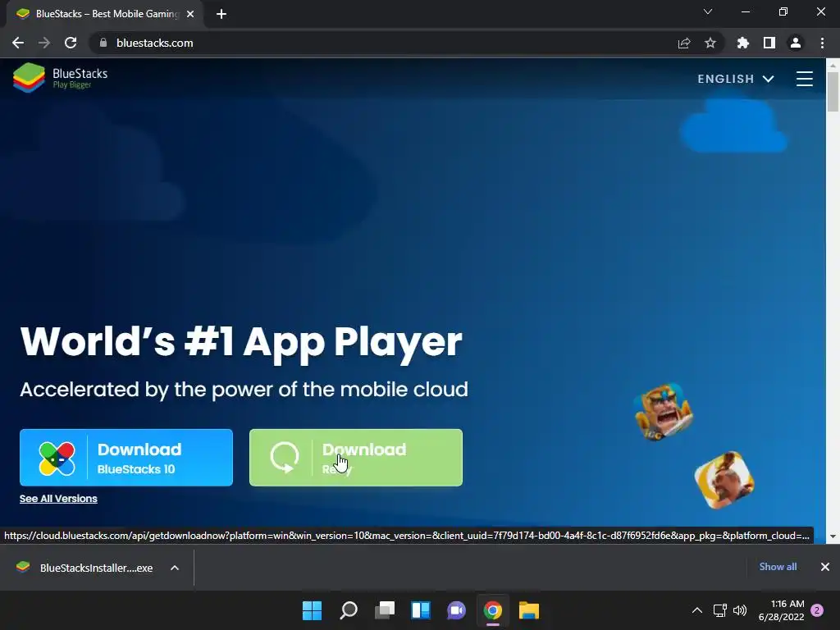The width and height of the screenshot is (840, 630).
Task: Click the BlueStacks logo in page header
Action: (60, 78)
